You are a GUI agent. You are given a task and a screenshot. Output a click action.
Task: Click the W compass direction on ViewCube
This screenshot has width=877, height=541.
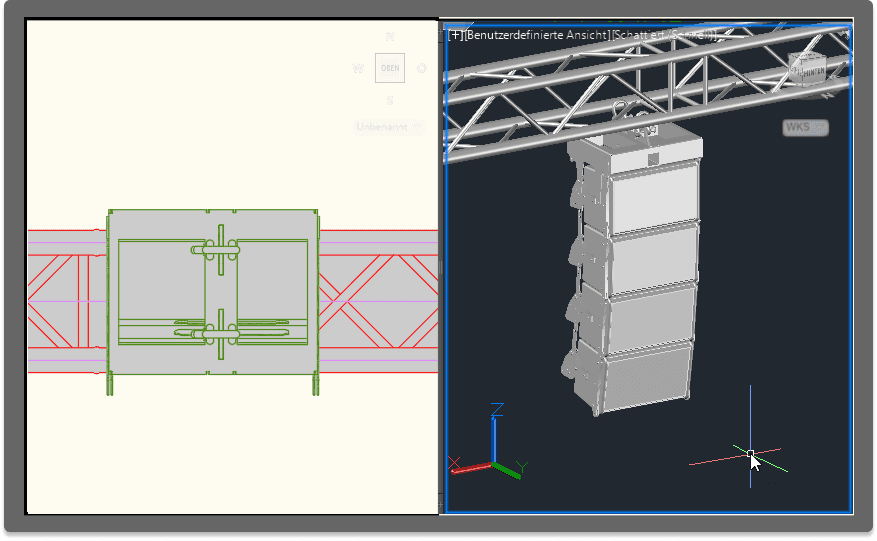[357, 69]
